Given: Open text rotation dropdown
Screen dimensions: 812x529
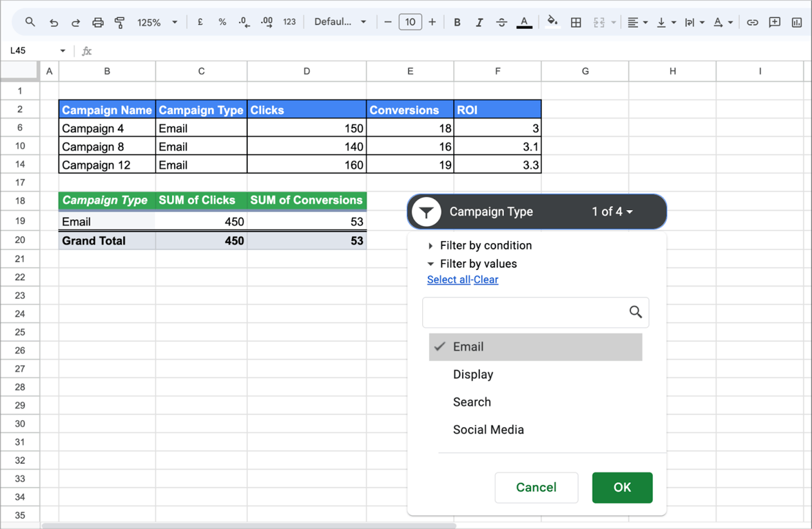Looking at the screenshot, I should (723, 22).
